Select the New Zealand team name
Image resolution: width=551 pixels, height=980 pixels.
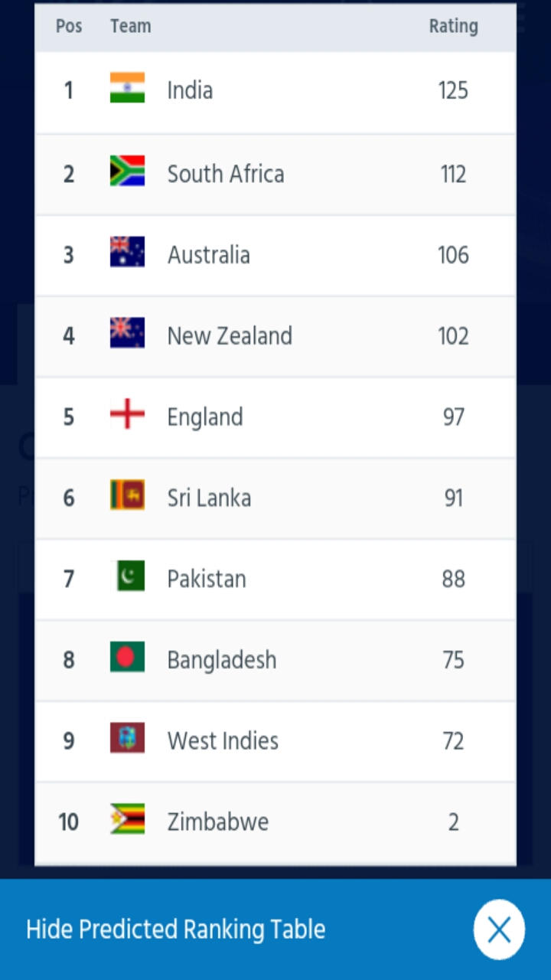tap(230, 336)
